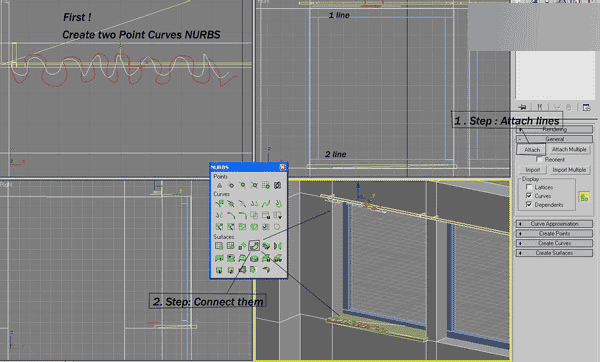
Task: Click the Attach Multiple button
Action: (x=569, y=149)
